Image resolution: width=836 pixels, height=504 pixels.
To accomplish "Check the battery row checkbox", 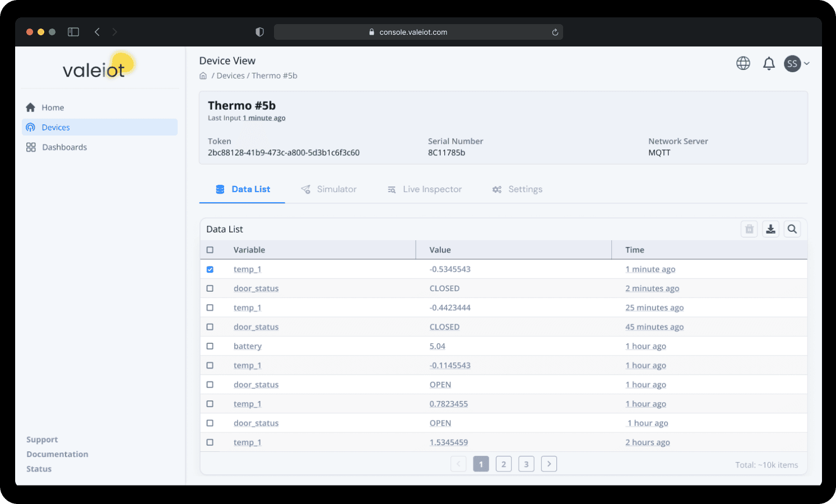I will coord(210,346).
